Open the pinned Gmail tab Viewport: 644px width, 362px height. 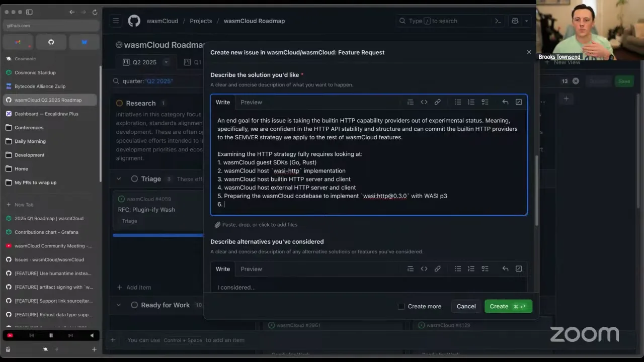(x=18, y=42)
